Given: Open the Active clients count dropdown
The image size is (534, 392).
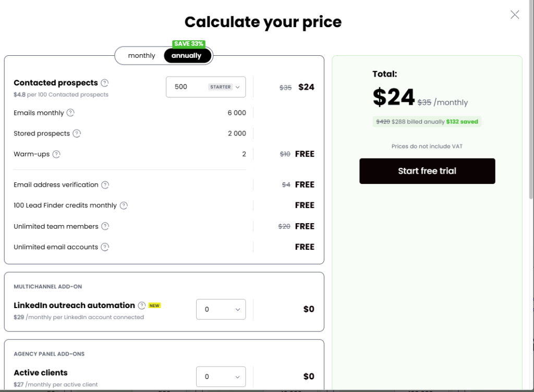Looking at the screenshot, I should [x=221, y=376].
